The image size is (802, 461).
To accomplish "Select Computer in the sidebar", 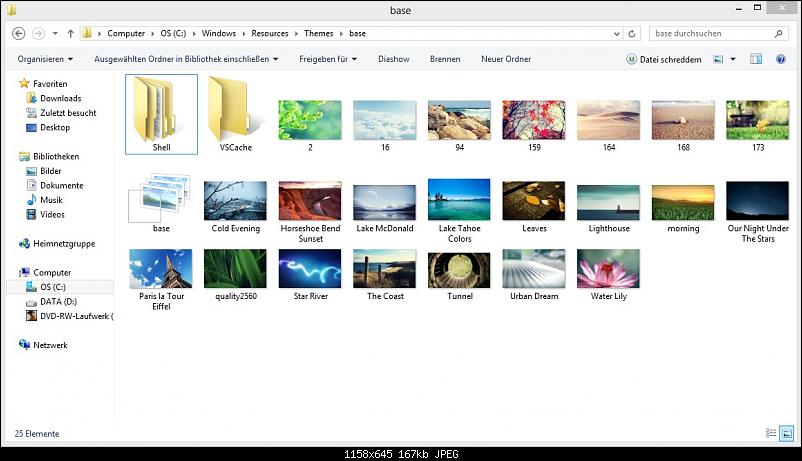I will (45, 273).
